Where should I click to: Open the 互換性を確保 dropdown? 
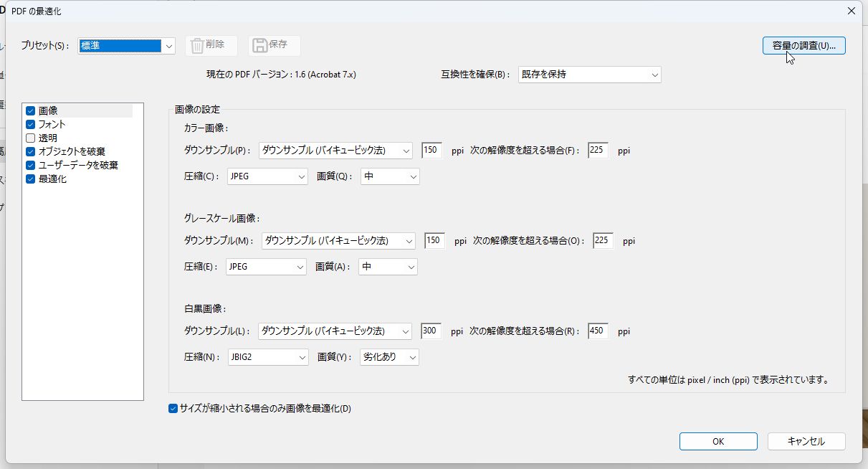pos(654,75)
